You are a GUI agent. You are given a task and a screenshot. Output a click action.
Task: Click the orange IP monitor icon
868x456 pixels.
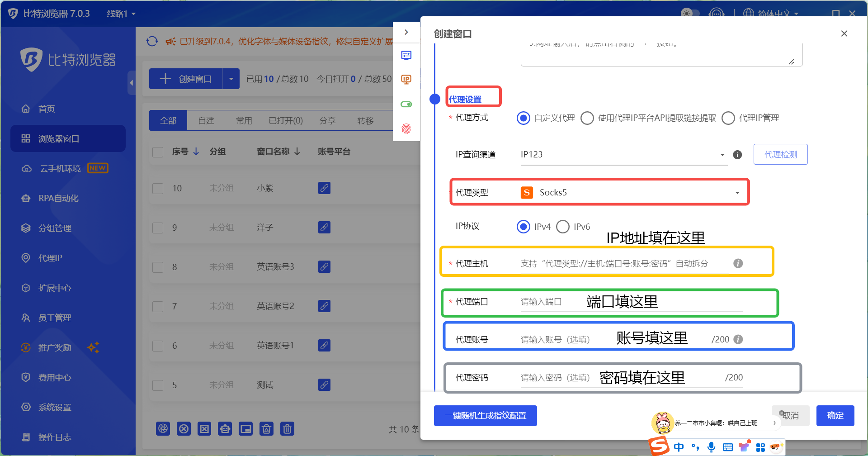(x=406, y=80)
